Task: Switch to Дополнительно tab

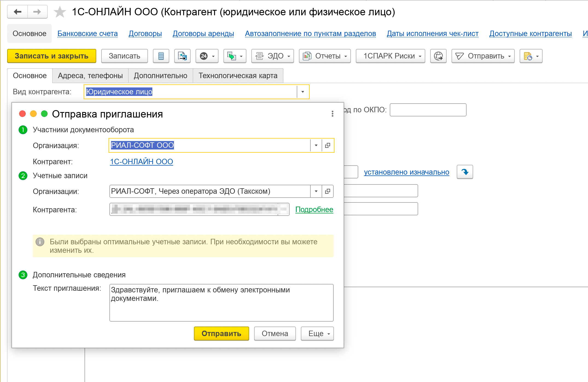Action: pos(161,76)
